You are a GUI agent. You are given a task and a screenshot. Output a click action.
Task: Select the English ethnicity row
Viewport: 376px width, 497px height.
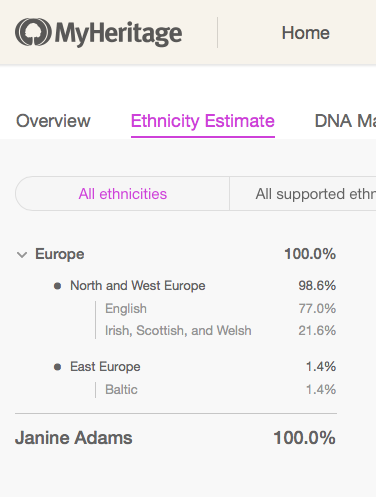coord(220,309)
